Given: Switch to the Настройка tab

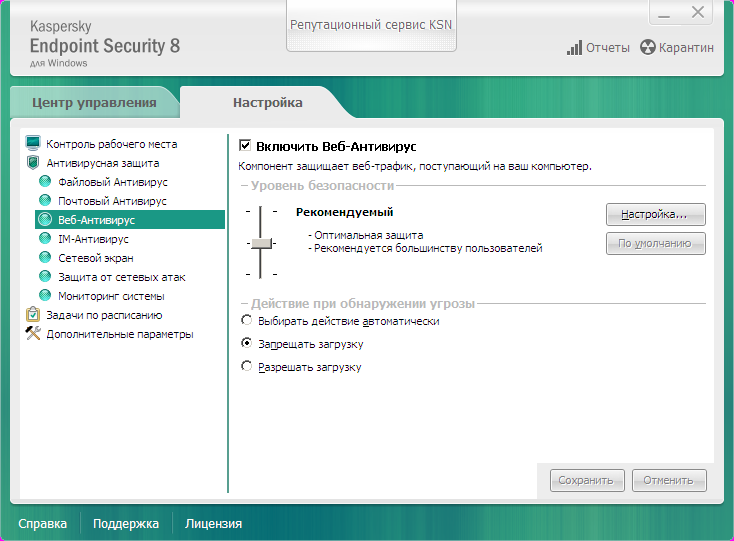Looking at the screenshot, I should [268, 102].
